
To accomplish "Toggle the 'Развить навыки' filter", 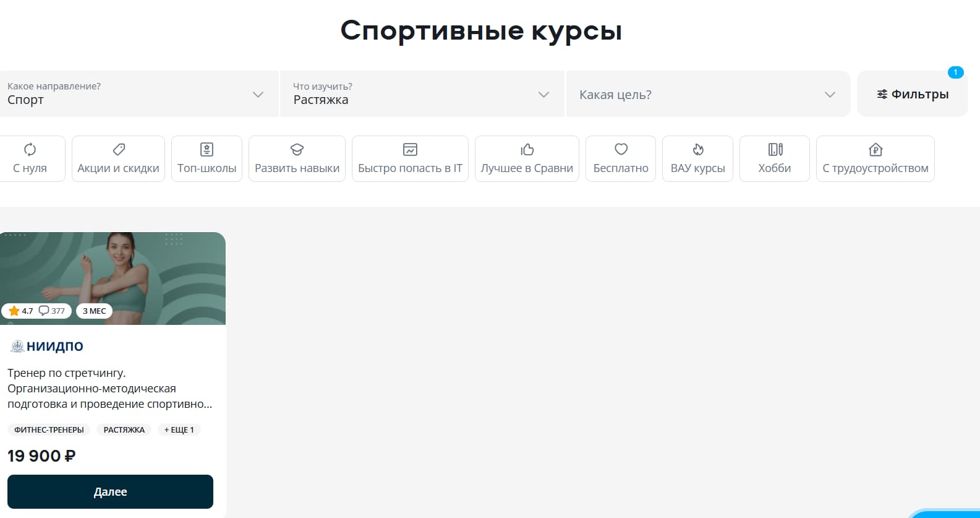I will tap(297, 158).
